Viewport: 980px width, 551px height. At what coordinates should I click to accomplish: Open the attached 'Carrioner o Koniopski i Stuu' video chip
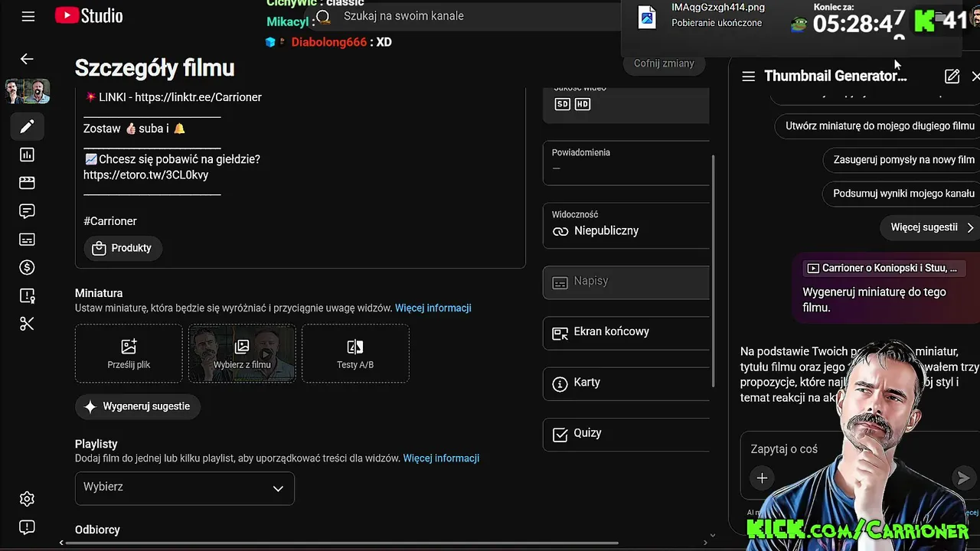tap(883, 268)
